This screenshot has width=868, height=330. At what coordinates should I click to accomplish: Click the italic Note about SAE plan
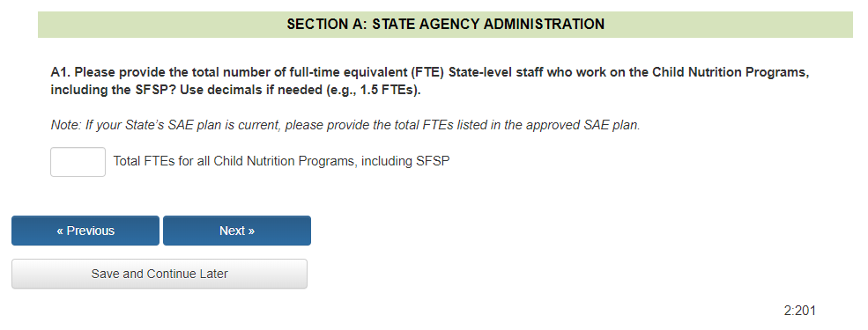pyautogui.click(x=345, y=125)
